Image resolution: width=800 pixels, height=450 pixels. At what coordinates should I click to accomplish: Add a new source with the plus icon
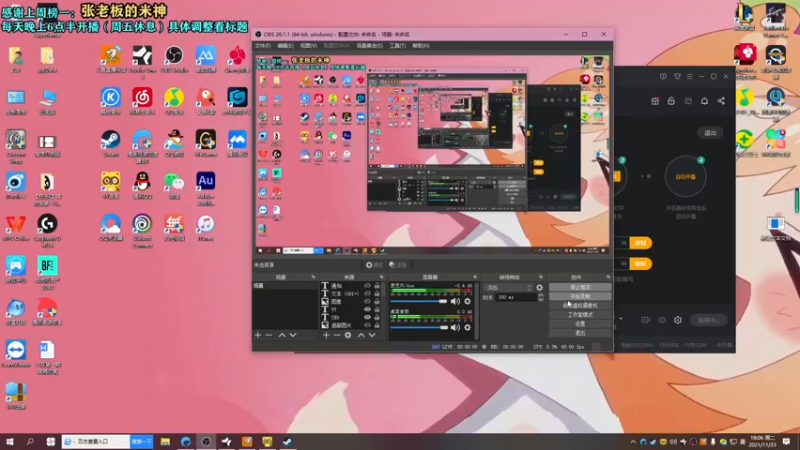(326, 335)
